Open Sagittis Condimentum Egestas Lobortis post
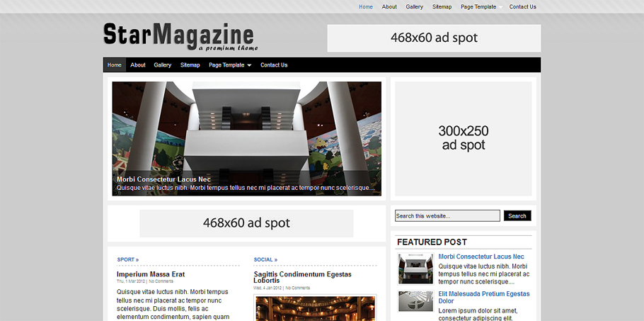 tap(302, 278)
